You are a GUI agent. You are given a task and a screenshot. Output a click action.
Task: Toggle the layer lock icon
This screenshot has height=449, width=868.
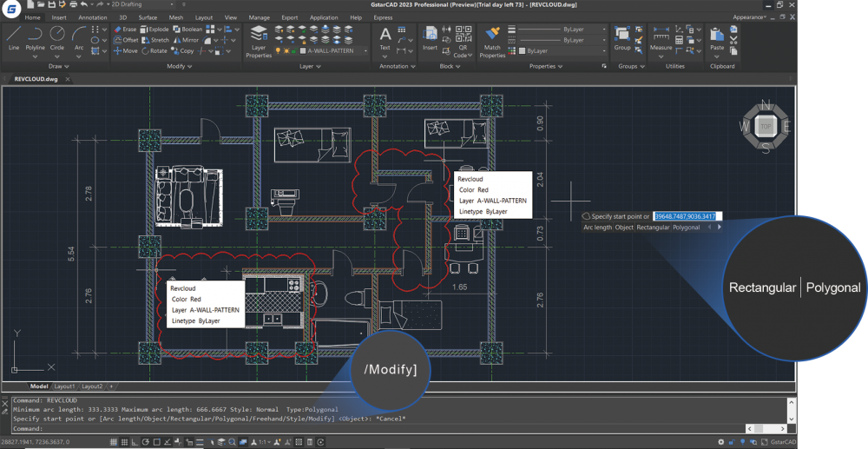294,51
